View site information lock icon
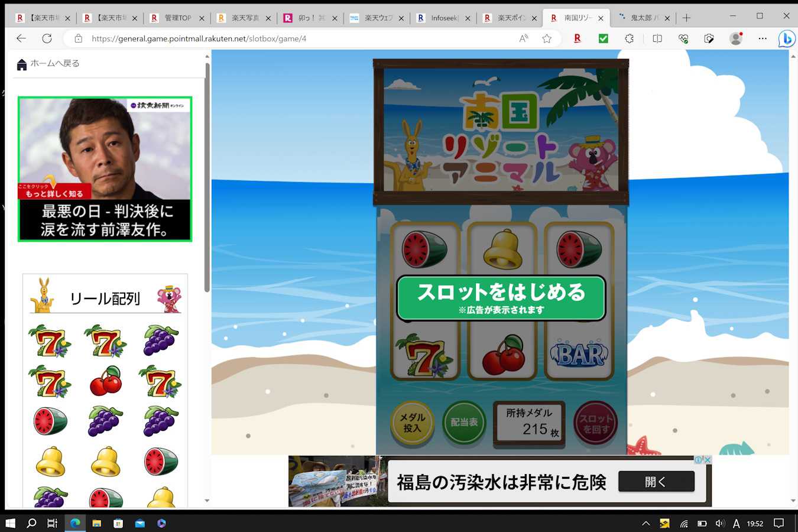The height and width of the screenshot is (532, 798). [78, 38]
